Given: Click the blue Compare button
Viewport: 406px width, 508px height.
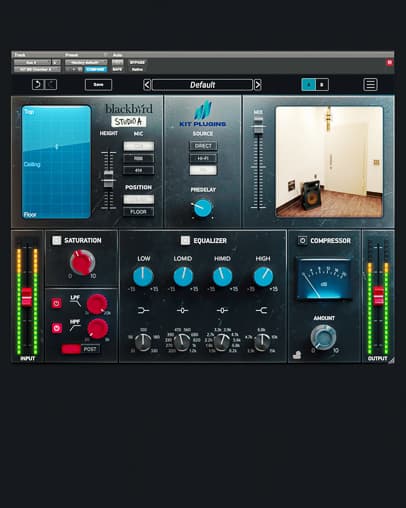Looking at the screenshot, I should (x=96, y=69).
